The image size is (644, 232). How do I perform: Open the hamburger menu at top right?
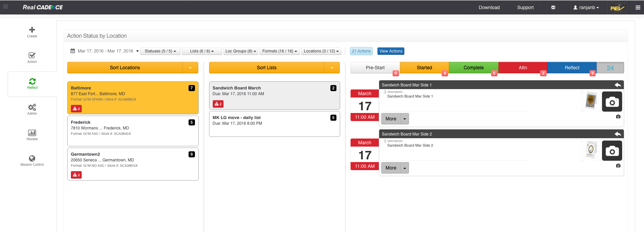[638, 7]
